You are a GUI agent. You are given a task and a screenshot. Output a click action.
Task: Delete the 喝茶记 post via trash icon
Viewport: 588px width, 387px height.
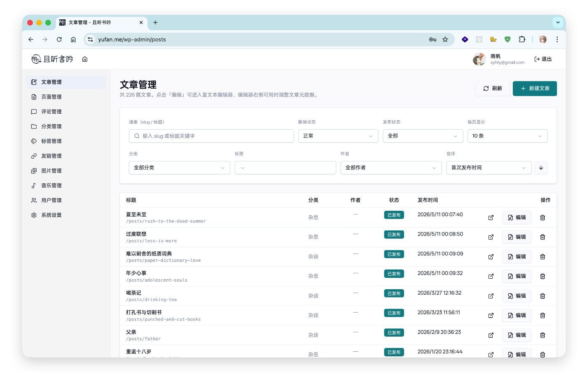(542, 296)
